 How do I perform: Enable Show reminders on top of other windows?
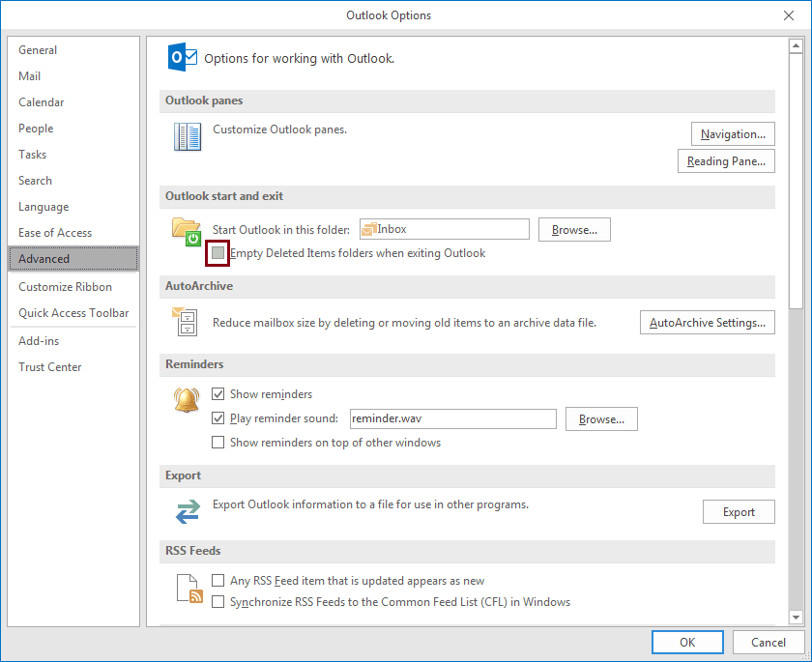(x=218, y=442)
